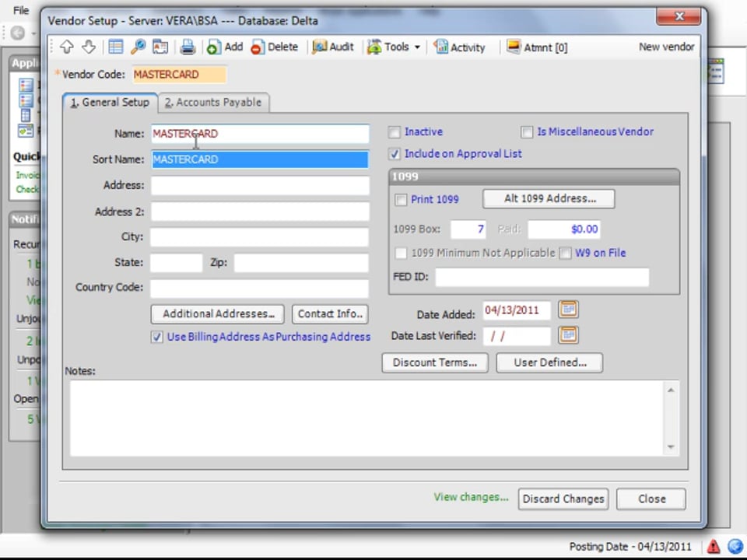Click the Date Last Verified field
The image size is (747, 560).
coord(517,336)
